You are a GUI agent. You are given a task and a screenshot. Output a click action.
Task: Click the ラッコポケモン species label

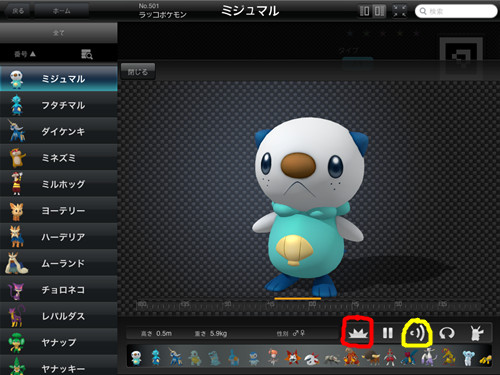click(x=162, y=15)
